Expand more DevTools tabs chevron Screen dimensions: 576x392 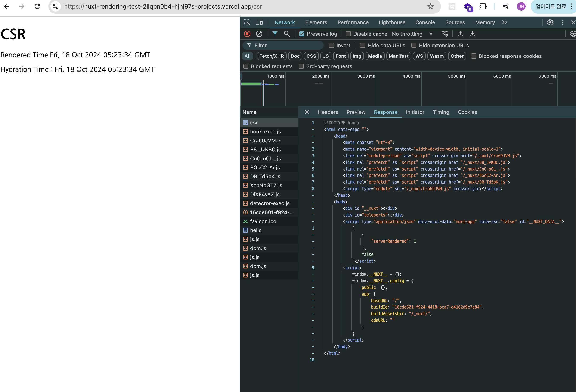pyautogui.click(x=504, y=22)
